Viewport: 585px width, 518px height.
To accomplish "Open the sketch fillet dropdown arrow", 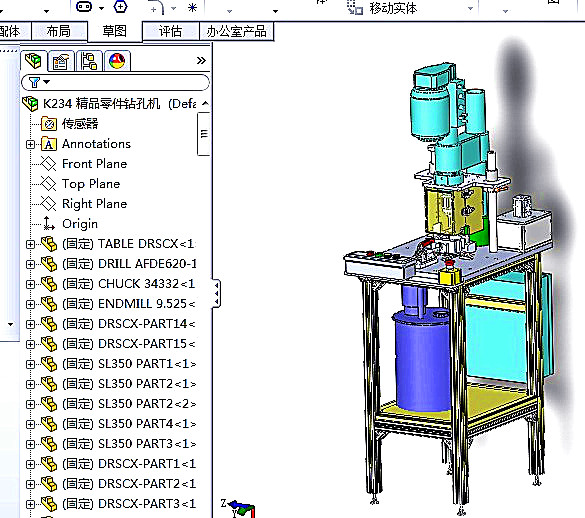I will tap(173, 8).
